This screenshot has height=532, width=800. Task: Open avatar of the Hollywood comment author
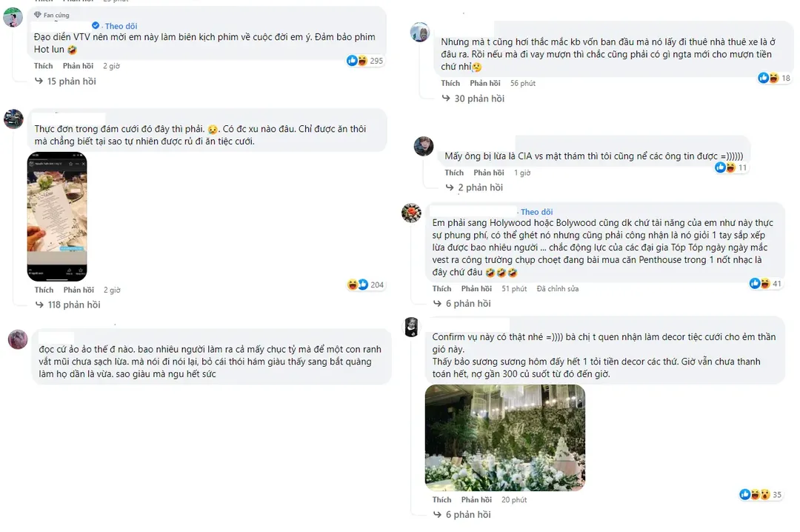pos(411,213)
